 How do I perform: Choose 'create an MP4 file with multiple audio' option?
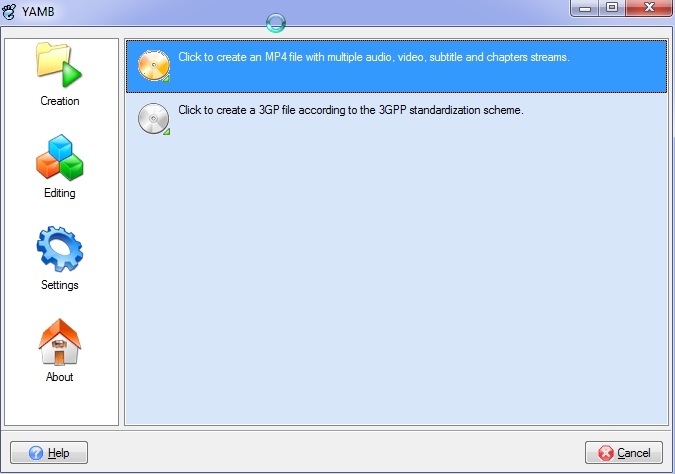tap(396, 67)
